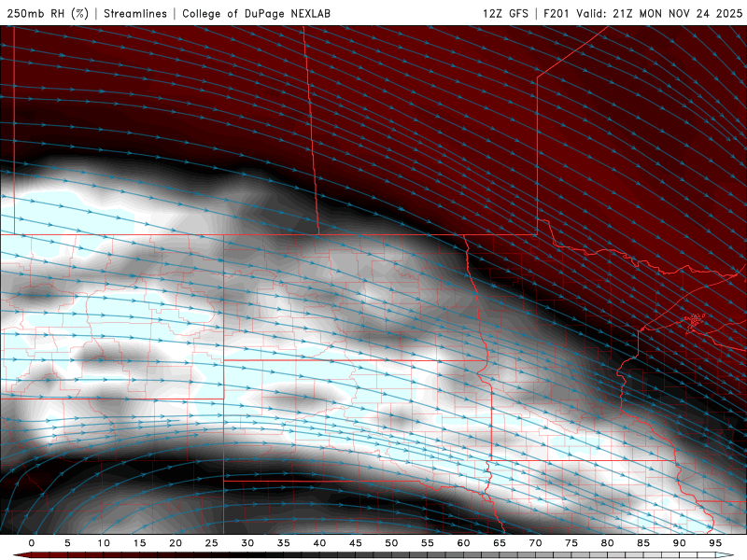Click the 80 label on the color scale
The image size is (747, 560).
pyautogui.click(x=608, y=543)
